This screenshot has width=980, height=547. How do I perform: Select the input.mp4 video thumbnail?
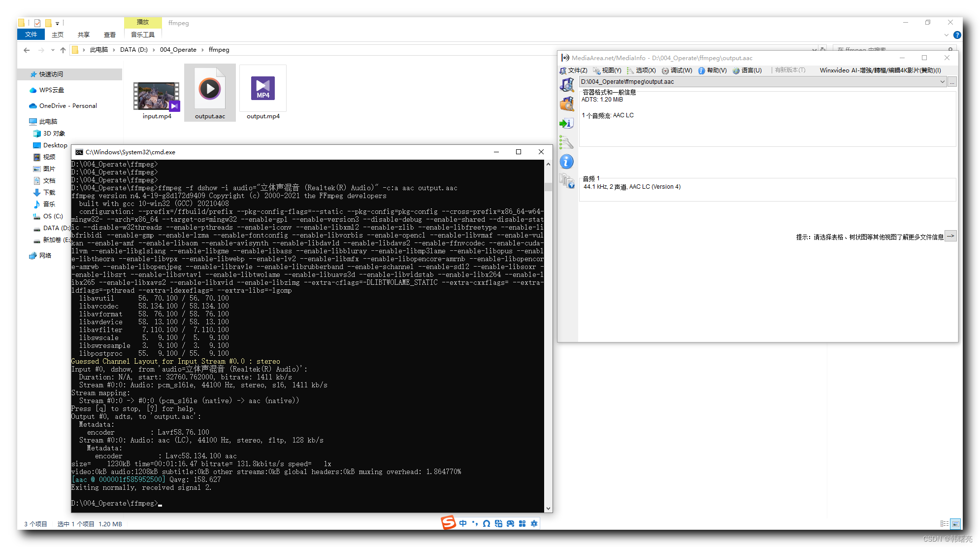point(157,96)
